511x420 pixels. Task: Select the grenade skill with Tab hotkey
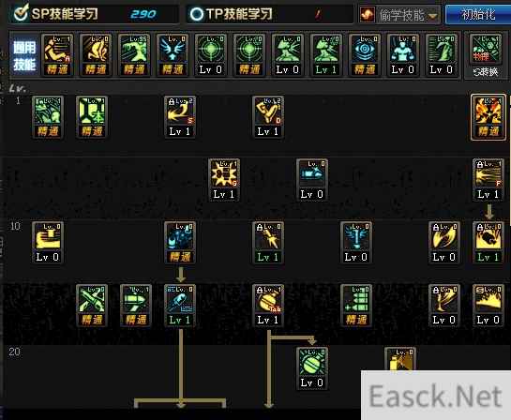268,306
